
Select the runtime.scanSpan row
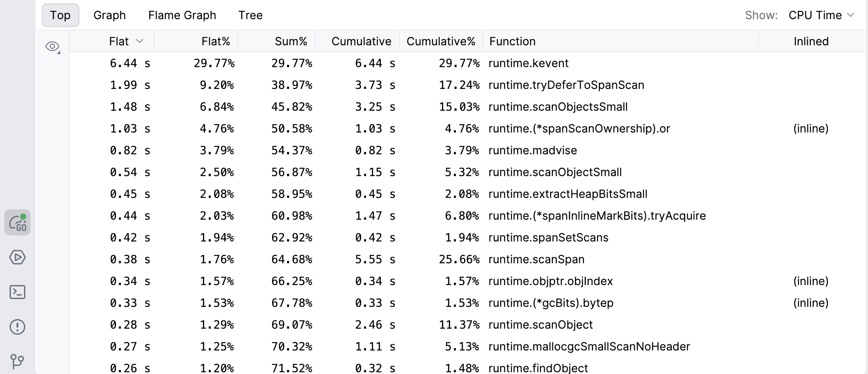467,259
